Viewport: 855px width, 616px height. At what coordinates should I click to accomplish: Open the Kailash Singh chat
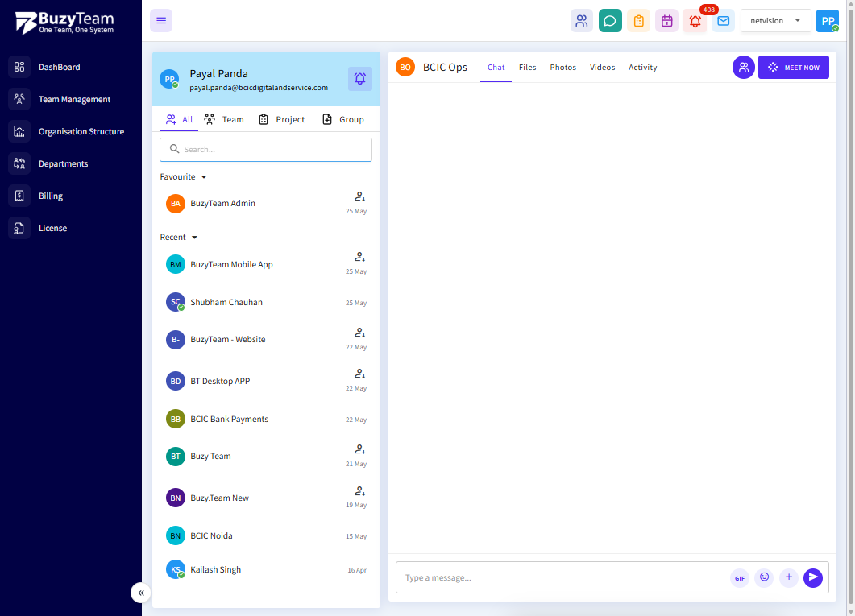[x=266, y=570]
